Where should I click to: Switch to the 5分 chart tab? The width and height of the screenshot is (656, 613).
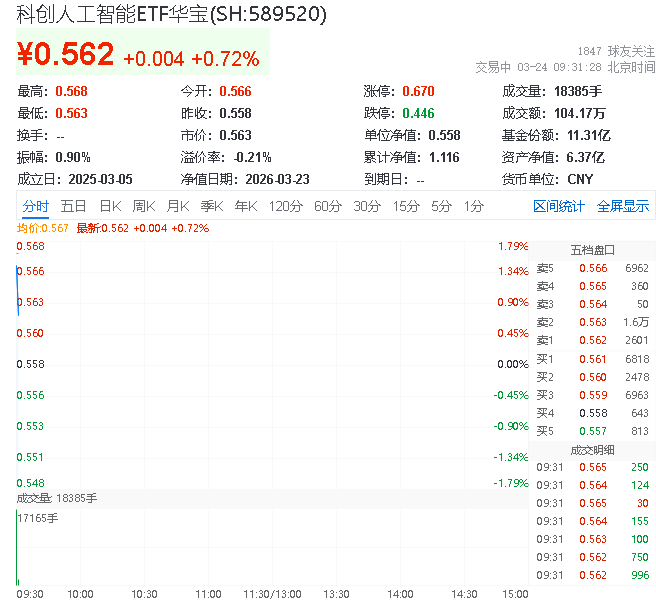[x=441, y=207]
